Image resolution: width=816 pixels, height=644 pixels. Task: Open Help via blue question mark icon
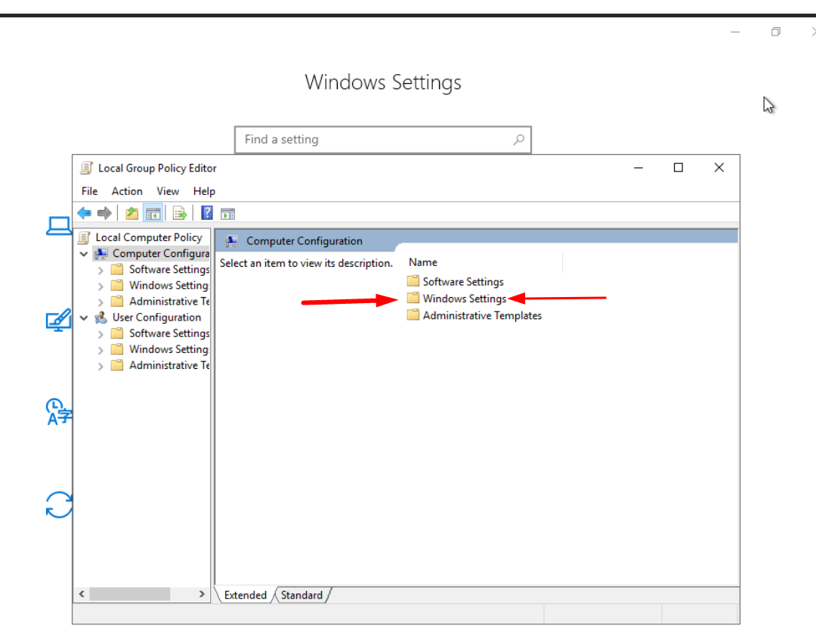(207, 213)
